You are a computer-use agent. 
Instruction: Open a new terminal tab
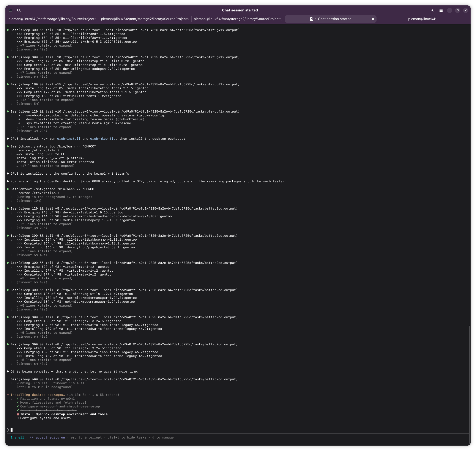432,10
